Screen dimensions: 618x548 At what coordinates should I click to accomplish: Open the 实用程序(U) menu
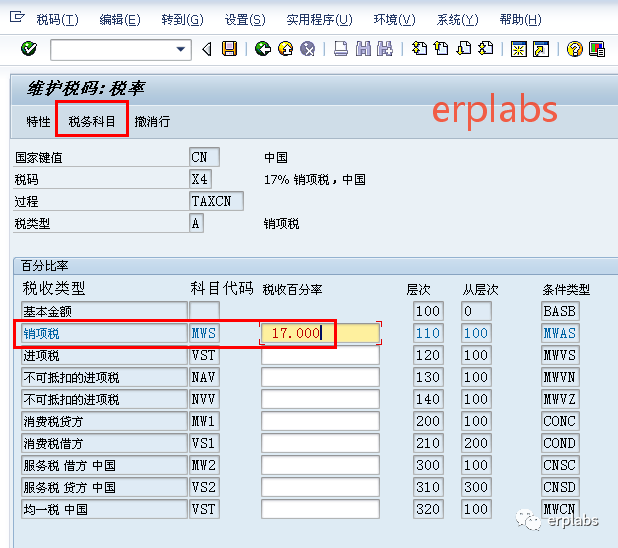click(319, 19)
